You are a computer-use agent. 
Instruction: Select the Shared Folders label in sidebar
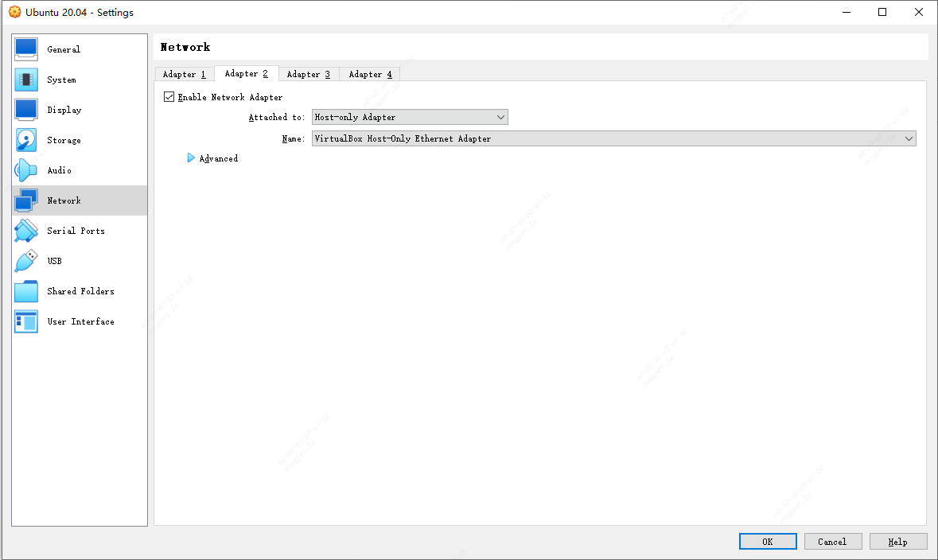81,291
